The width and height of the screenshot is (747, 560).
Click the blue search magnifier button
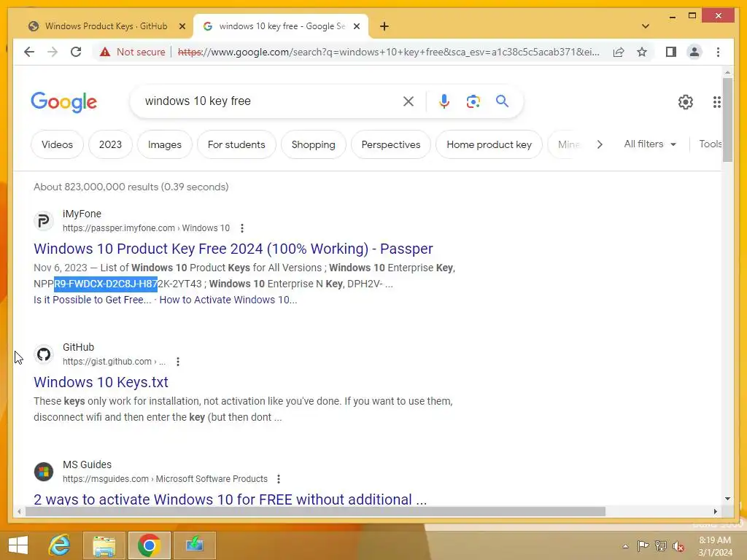point(502,101)
